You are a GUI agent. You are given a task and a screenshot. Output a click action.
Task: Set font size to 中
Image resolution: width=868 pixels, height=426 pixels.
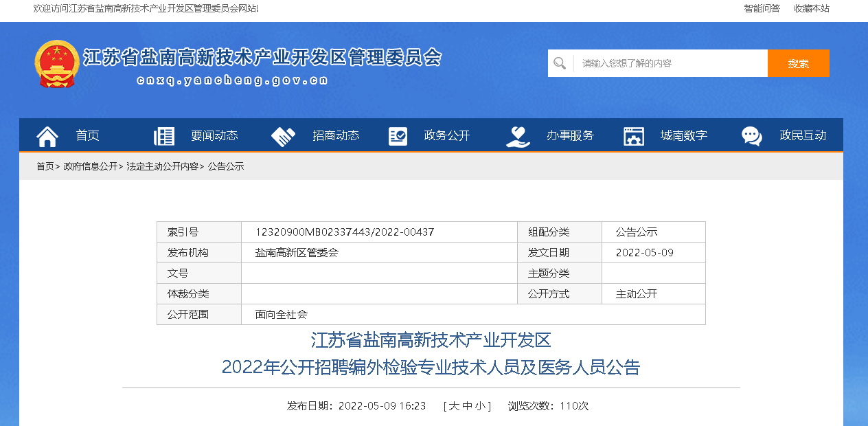click(x=468, y=406)
